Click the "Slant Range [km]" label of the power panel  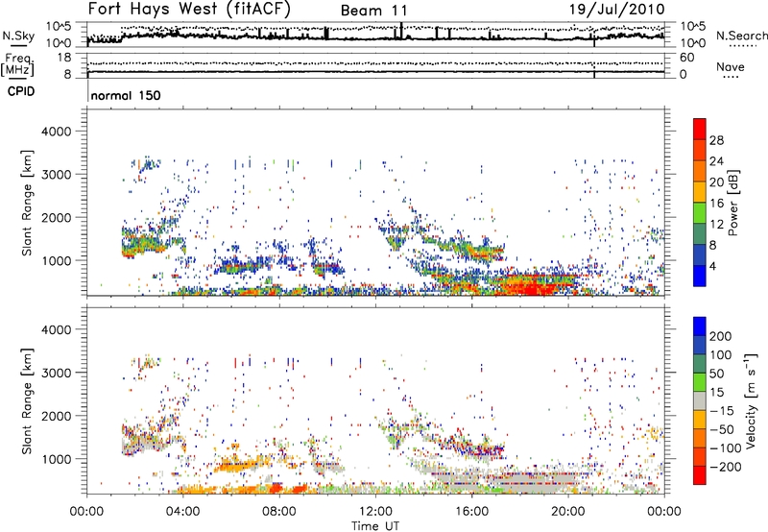pyautogui.click(x=27, y=203)
